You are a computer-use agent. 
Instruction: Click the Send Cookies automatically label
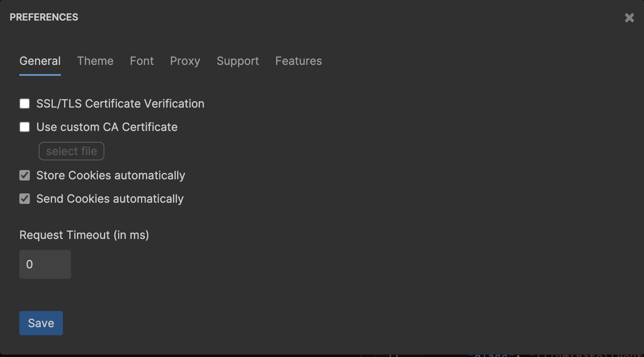110,199
